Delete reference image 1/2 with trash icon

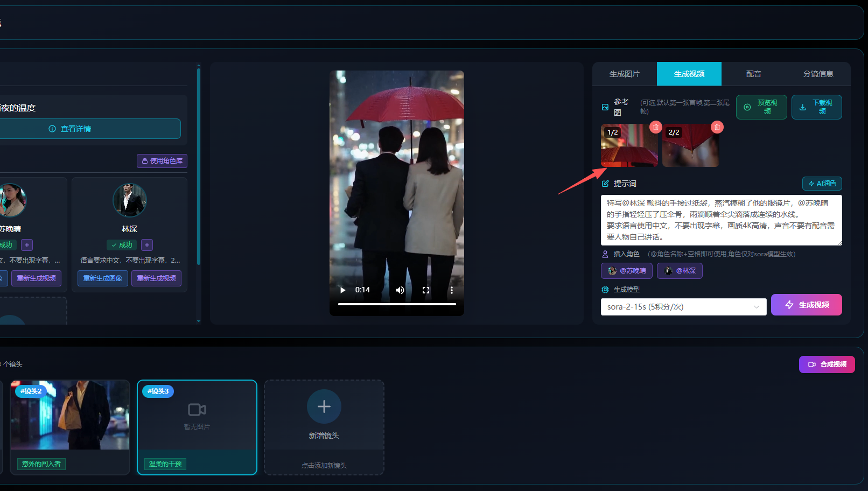[655, 127]
